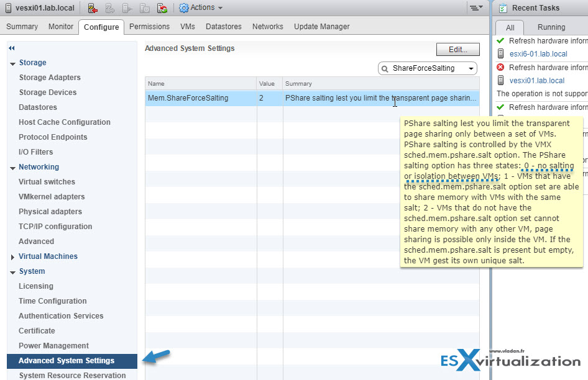This screenshot has width=588, height=380.
Task: Open VMkernel adapters
Action: [x=52, y=197]
